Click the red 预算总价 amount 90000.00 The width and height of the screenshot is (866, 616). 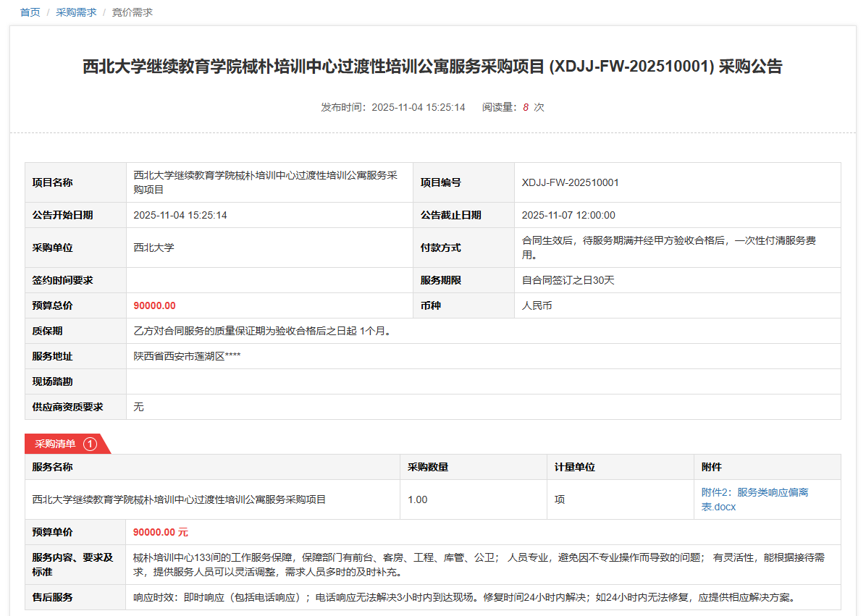click(x=154, y=305)
